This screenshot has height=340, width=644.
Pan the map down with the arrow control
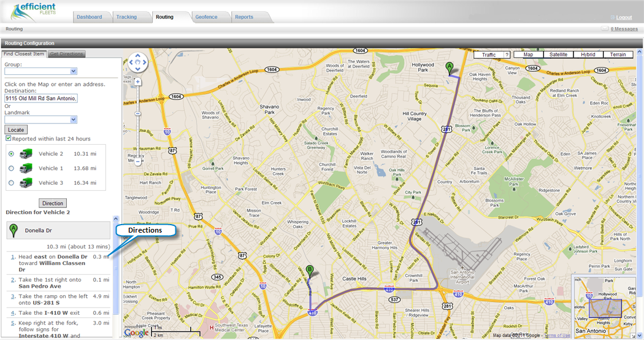(x=137, y=69)
